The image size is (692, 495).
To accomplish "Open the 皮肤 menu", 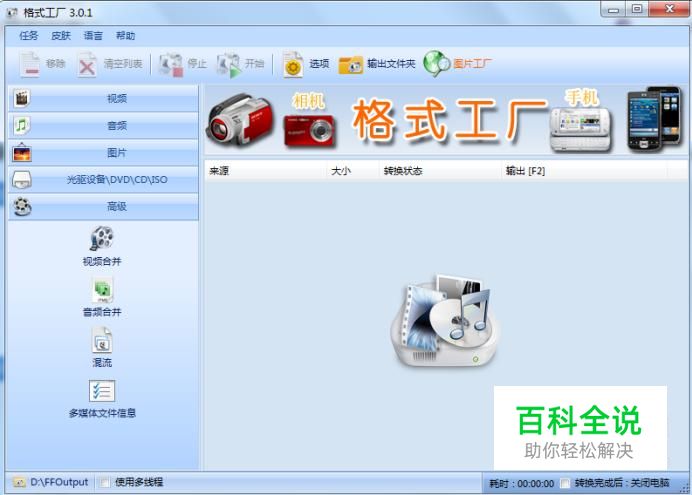I will (61, 36).
